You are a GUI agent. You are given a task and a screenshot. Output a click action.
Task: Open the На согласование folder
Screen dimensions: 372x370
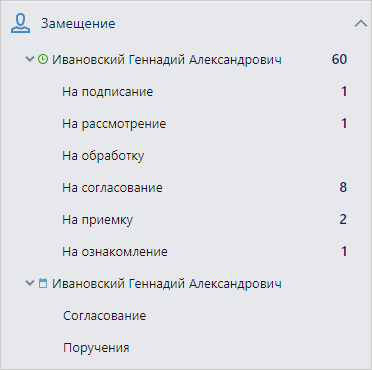click(x=112, y=188)
